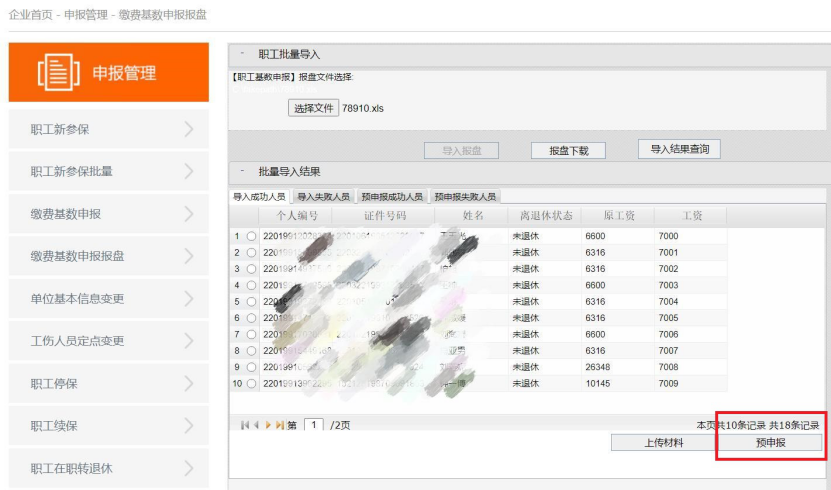The height and width of the screenshot is (490, 831).
Task: Select radio button for row 1
Action: pos(251,236)
